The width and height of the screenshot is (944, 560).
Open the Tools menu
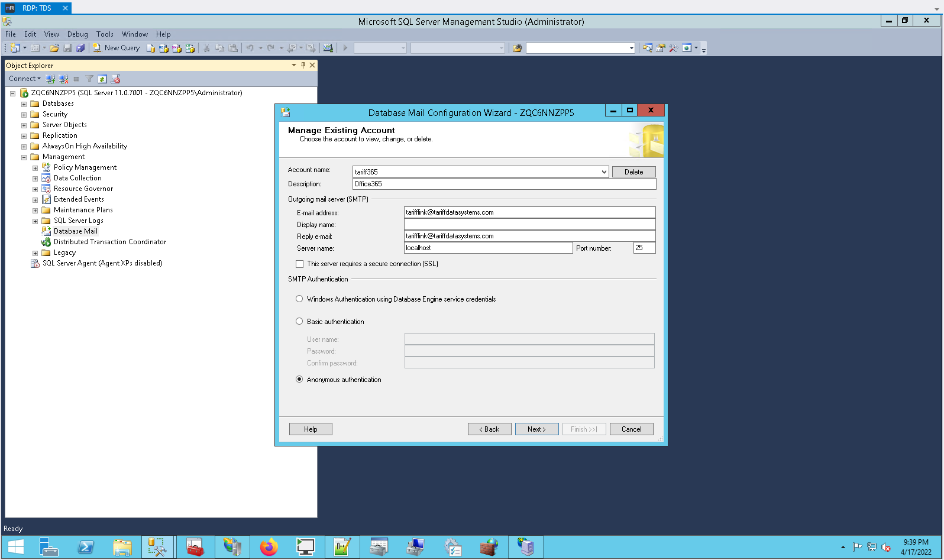pos(105,34)
